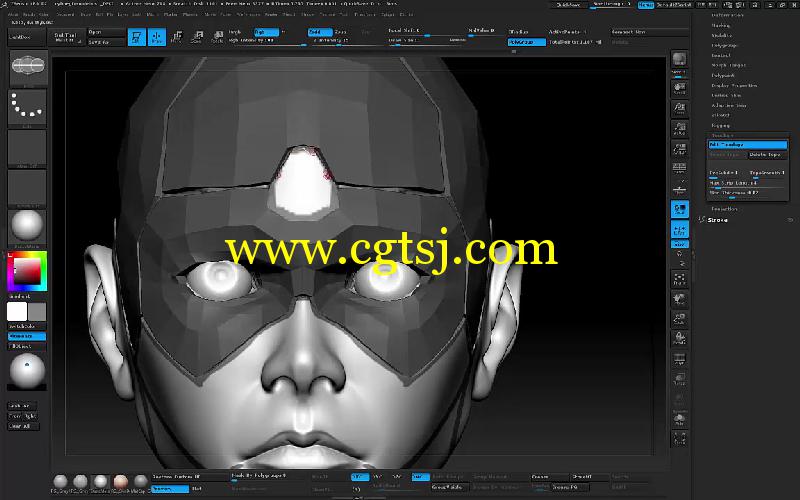
Task: Open the Preferences menu
Action: coord(248,14)
